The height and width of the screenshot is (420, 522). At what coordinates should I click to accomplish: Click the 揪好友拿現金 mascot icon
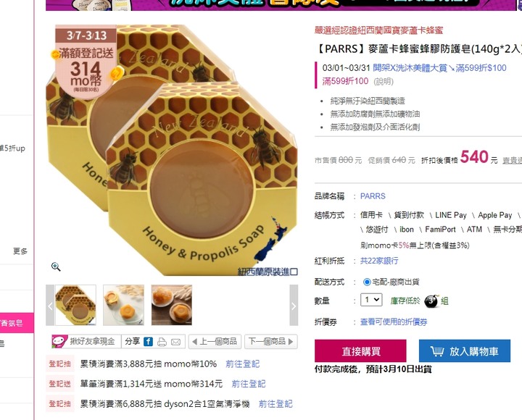coord(59,341)
